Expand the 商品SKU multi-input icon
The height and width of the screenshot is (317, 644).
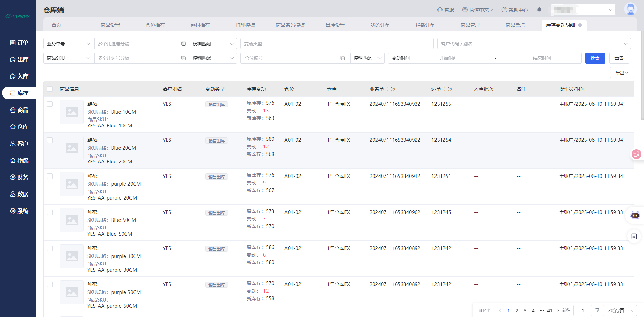pyautogui.click(x=184, y=58)
